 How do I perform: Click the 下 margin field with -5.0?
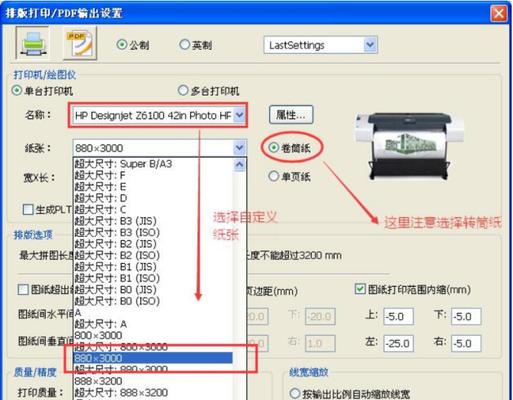tap(466, 316)
